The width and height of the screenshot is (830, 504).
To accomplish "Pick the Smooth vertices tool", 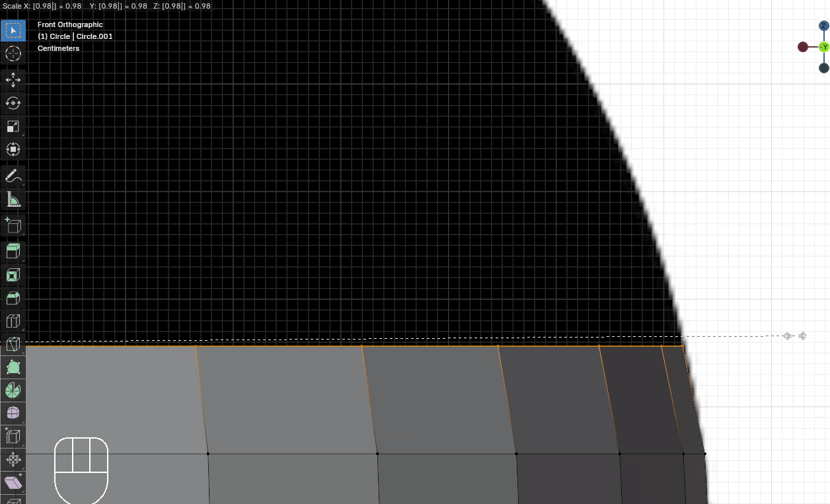I will (13, 414).
